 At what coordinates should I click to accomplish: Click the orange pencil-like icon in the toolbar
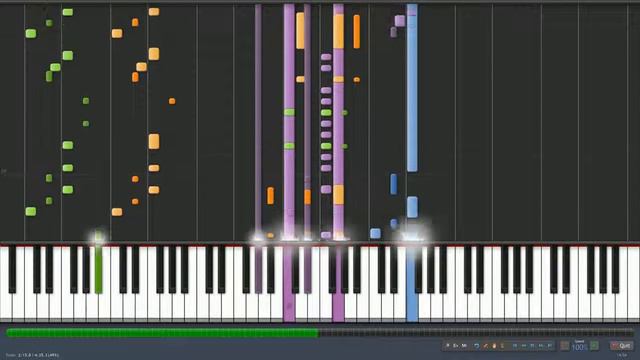485,346
